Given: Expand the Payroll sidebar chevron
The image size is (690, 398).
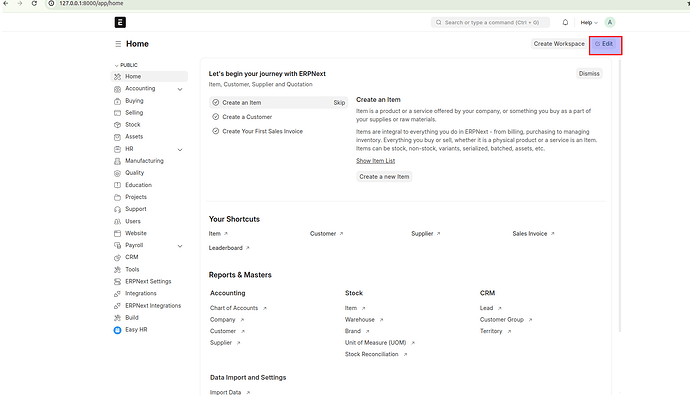Looking at the screenshot, I should click(x=180, y=246).
